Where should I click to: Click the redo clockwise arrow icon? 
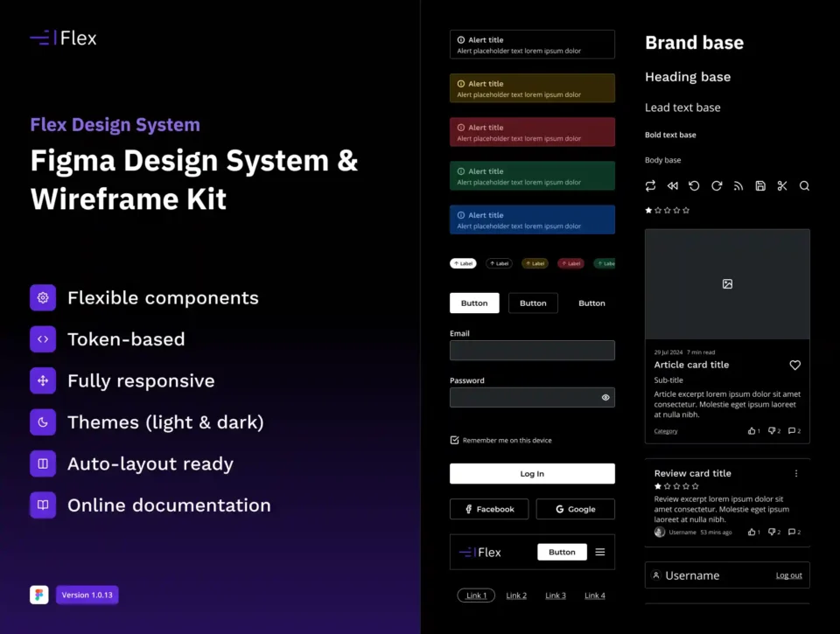pyautogui.click(x=716, y=185)
